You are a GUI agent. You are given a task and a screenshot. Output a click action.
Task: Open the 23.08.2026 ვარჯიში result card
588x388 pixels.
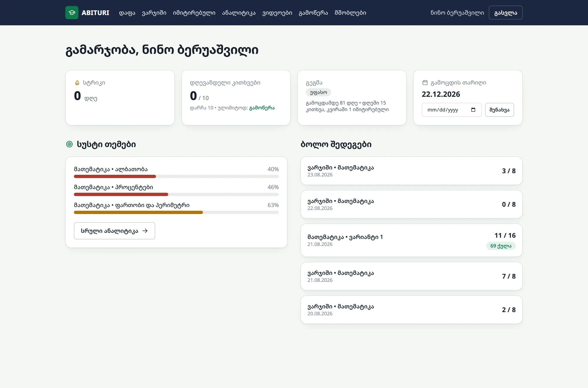(x=411, y=171)
